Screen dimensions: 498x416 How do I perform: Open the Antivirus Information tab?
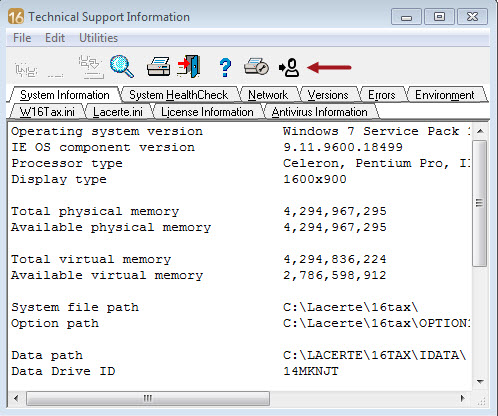tap(319, 112)
